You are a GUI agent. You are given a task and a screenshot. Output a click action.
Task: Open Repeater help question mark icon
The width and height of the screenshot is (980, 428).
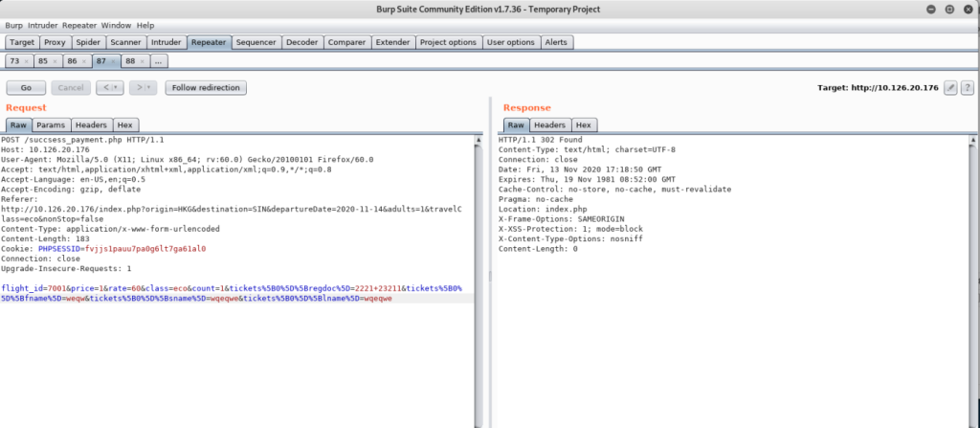click(967, 87)
